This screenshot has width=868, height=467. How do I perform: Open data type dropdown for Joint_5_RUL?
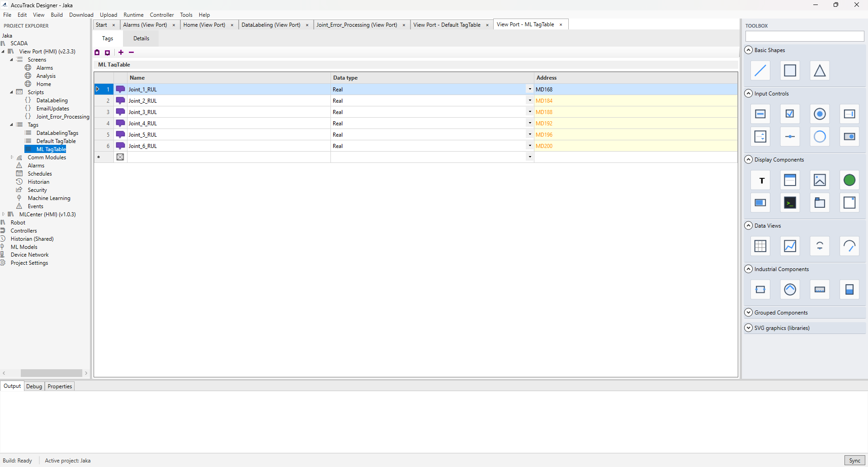coord(530,134)
